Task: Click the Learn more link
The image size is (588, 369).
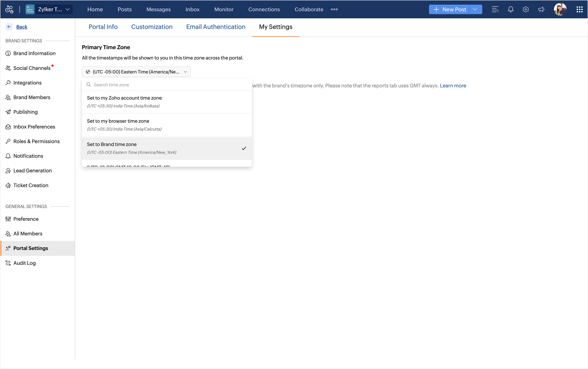Action: point(453,86)
